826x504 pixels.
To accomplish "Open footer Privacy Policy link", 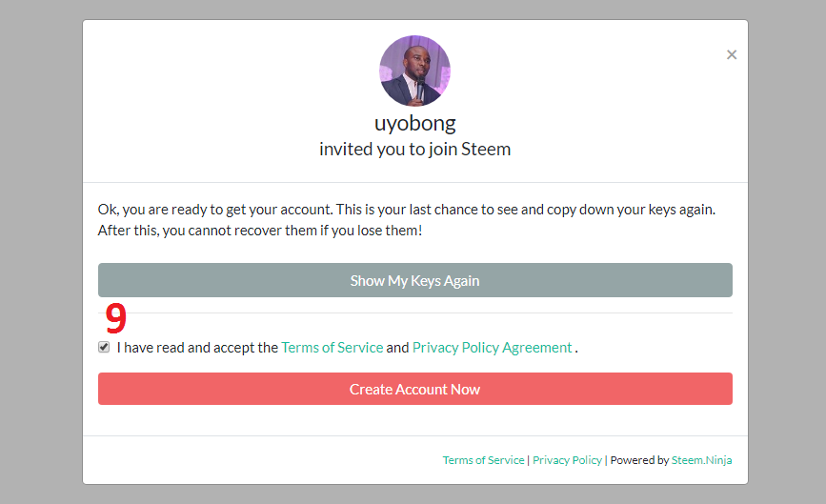I will (x=567, y=460).
